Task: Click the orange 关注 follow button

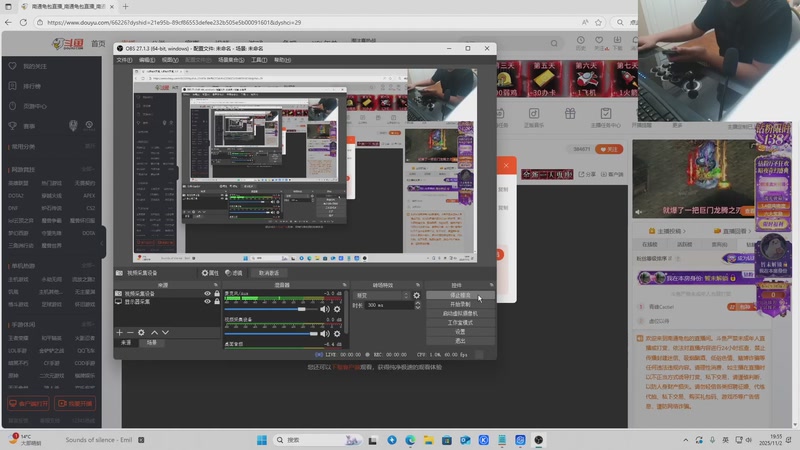Action: [609, 149]
